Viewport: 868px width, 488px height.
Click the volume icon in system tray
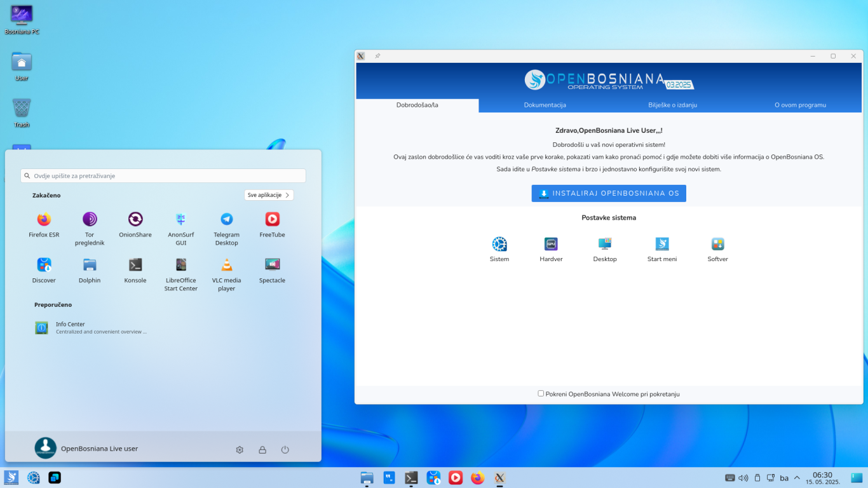[743, 478]
